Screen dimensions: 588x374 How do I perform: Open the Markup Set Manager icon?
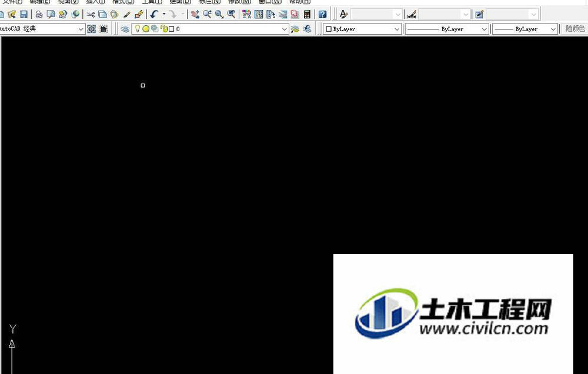tap(295, 15)
